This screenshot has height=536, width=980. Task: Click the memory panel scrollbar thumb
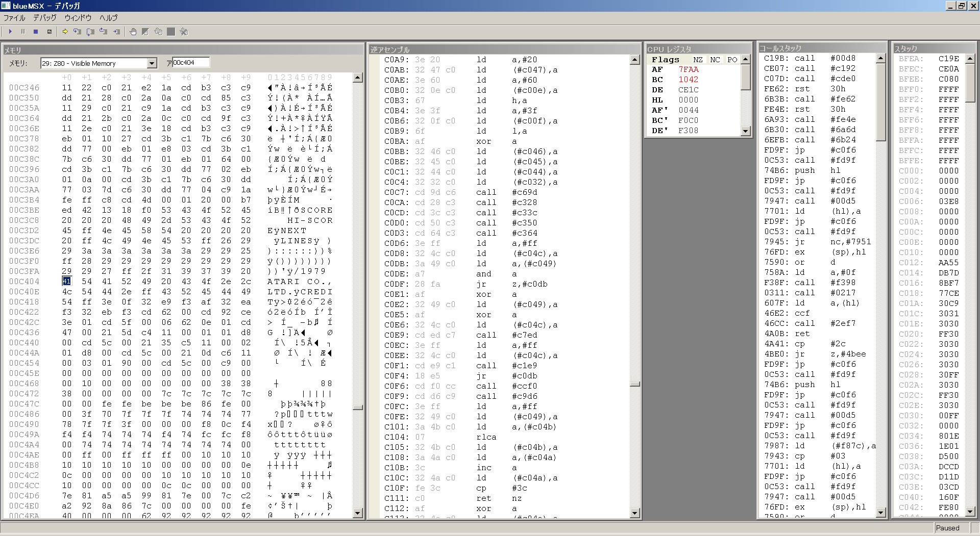(358, 407)
